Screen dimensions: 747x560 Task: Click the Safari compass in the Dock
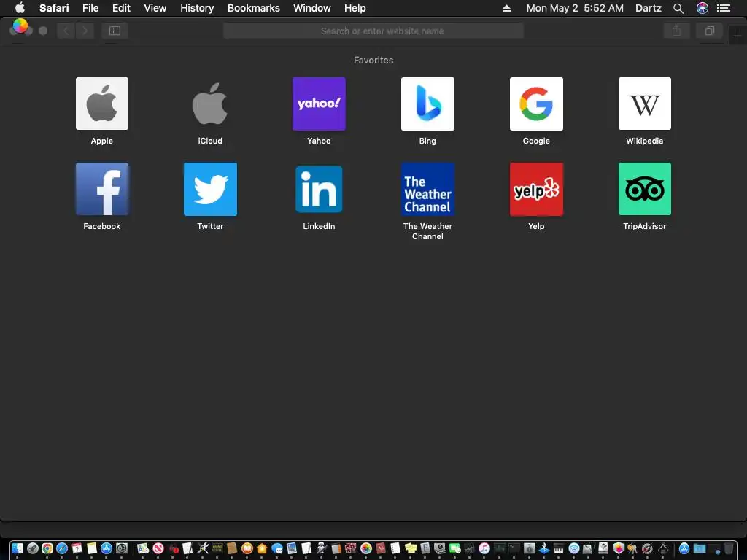62,548
